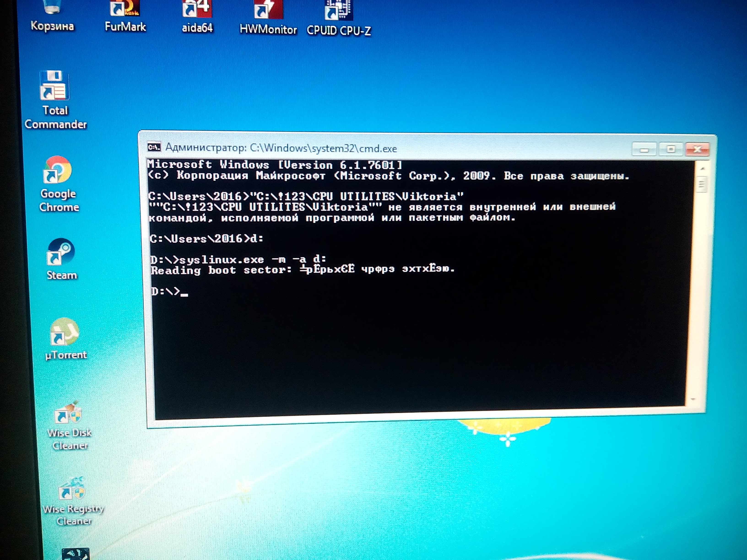Image resolution: width=747 pixels, height=560 pixels.
Task: Click the console scrollbar up arrow
Action: coord(702,168)
